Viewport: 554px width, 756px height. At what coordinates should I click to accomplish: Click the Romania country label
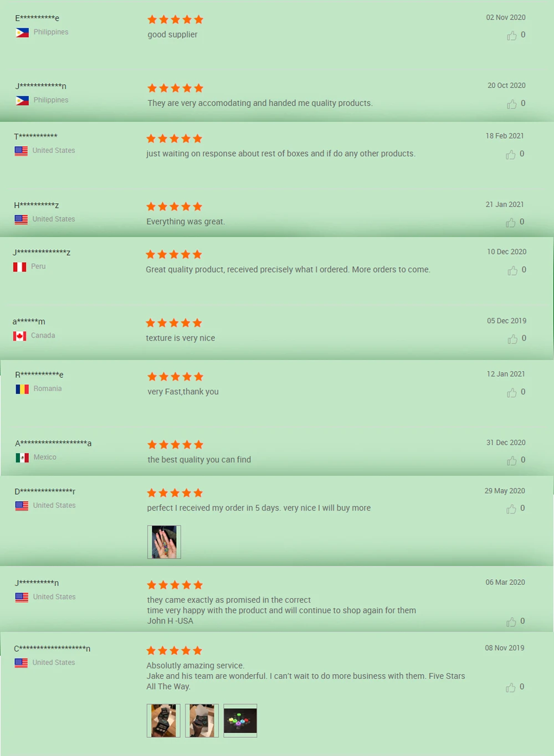[48, 389]
